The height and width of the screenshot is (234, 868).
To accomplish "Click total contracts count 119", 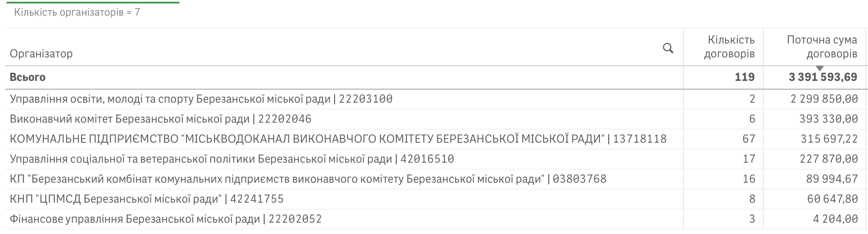I will tap(745, 77).
